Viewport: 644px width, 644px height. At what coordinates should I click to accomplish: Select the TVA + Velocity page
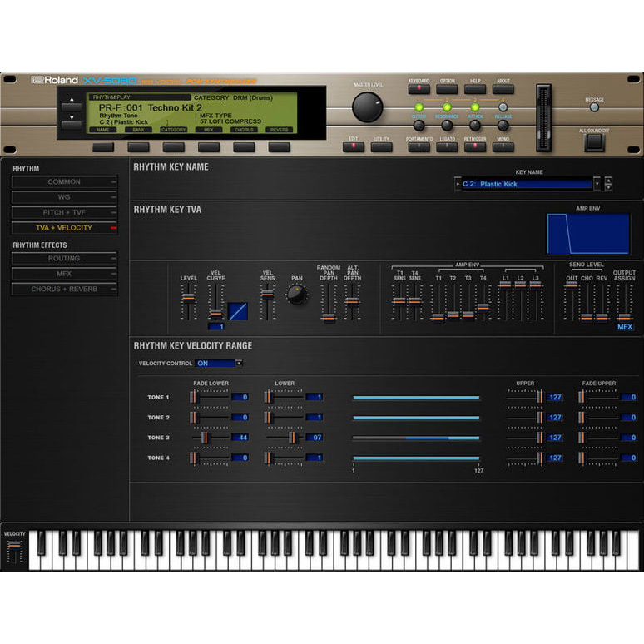[x=64, y=227]
